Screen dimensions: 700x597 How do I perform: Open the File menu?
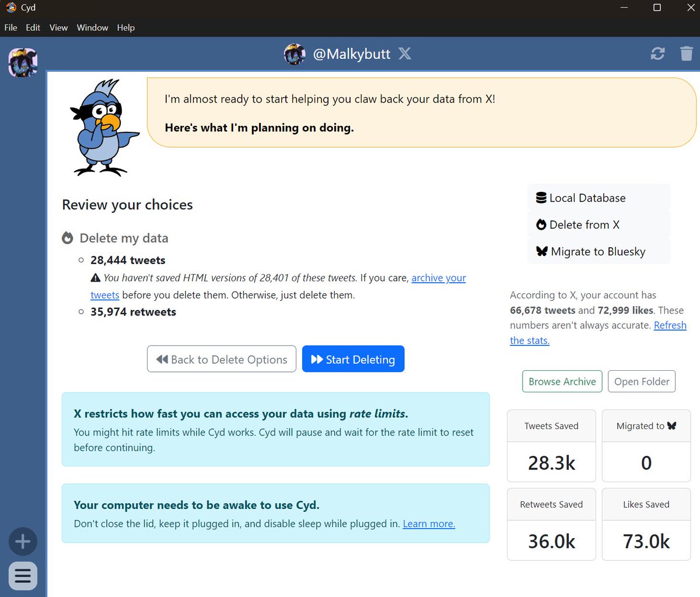[10, 27]
